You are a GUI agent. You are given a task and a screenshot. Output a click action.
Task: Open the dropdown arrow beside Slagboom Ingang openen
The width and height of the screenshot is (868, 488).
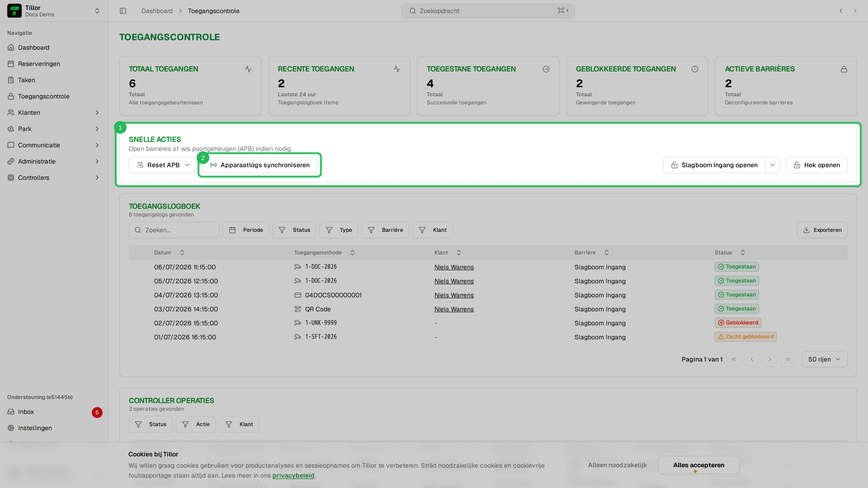pyautogui.click(x=773, y=165)
